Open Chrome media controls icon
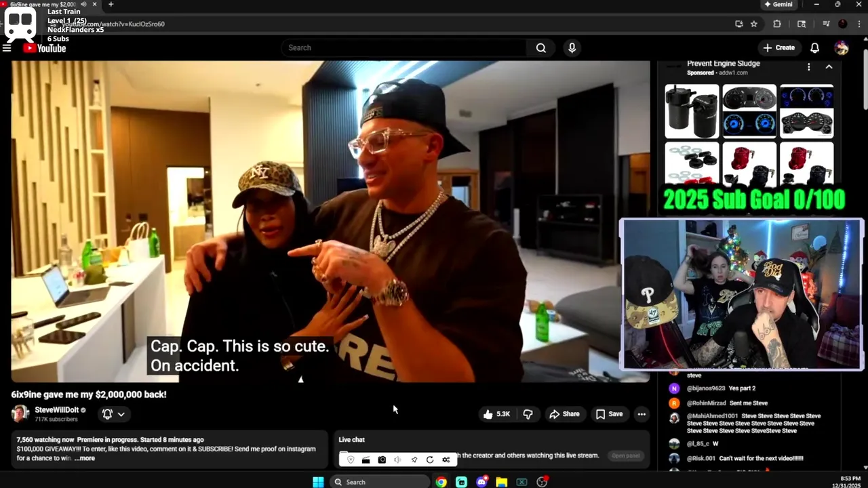The image size is (868, 488). 826,24
